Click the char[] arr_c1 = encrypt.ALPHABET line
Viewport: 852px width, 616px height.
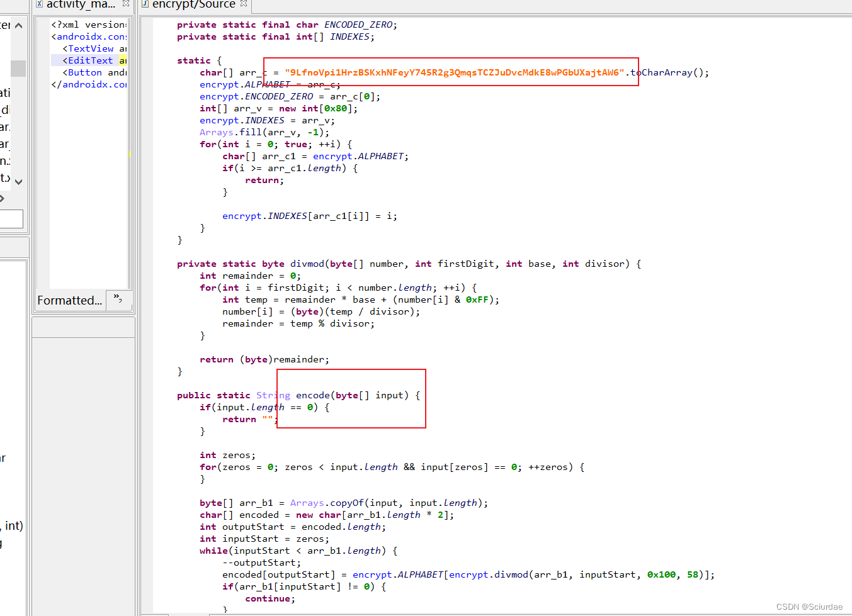pos(315,156)
